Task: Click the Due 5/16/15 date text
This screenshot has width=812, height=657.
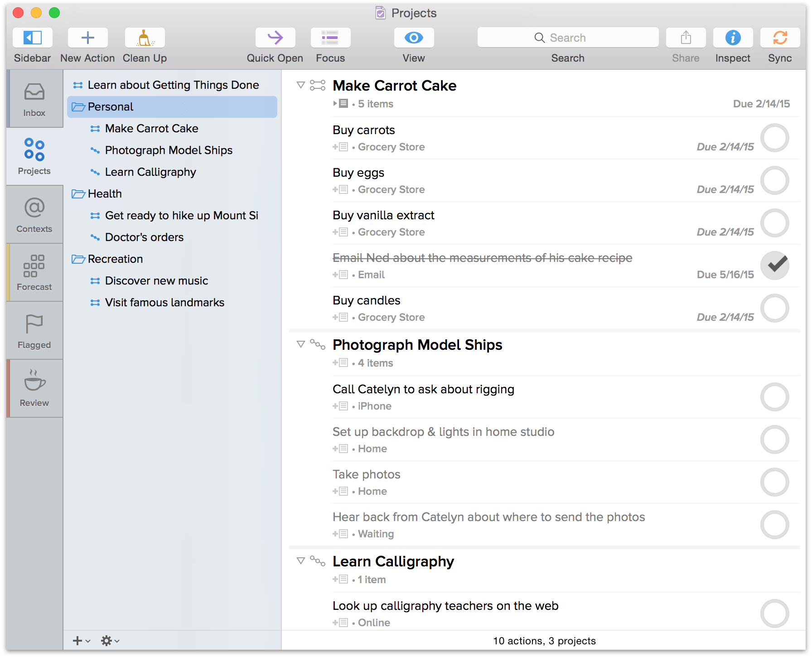Action: tap(725, 275)
